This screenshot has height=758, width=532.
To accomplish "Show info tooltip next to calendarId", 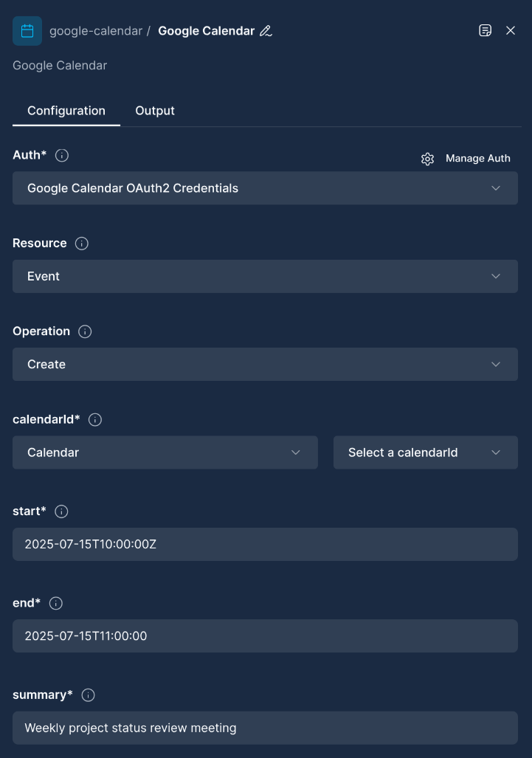I will click(x=95, y=420).
